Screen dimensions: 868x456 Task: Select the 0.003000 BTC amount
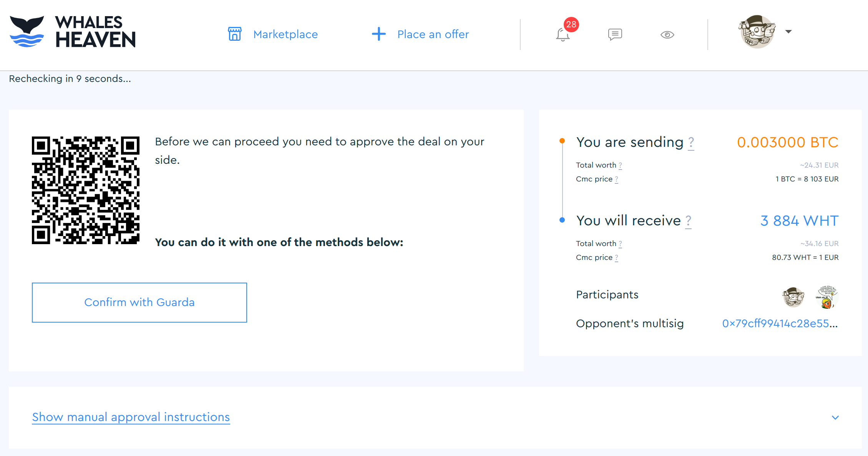tap(788, 142)
